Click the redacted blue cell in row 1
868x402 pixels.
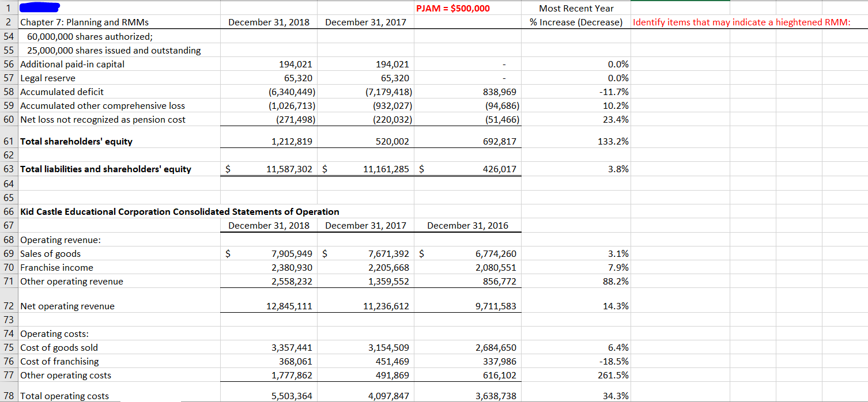(39, 8)
